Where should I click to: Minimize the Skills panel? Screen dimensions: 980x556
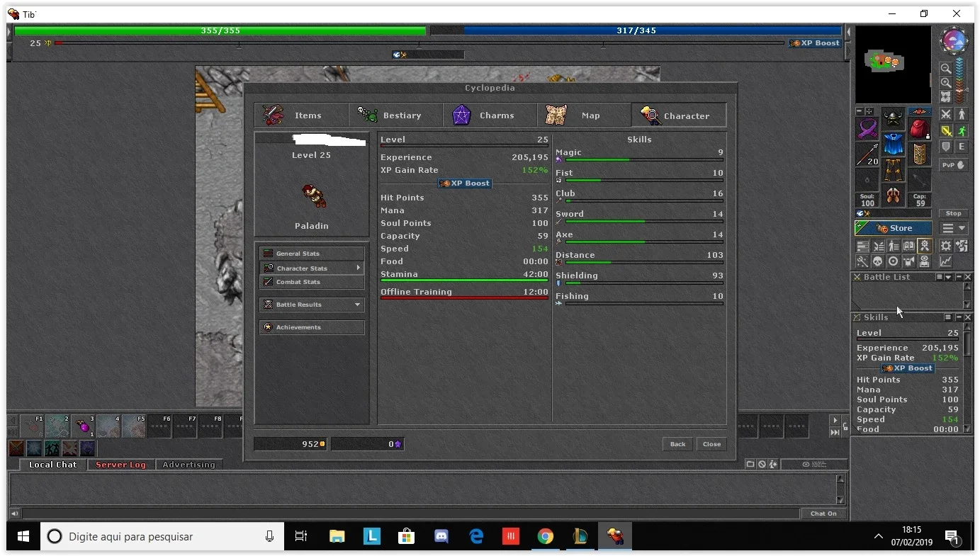958,317
